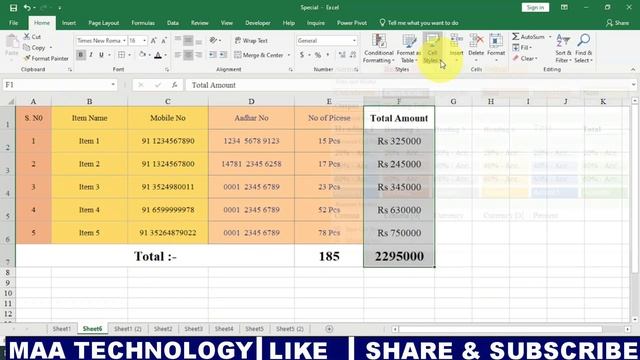
Task: Click the Decrease Decimal icon
Action: pyautogui.click(x=353, y=55)
